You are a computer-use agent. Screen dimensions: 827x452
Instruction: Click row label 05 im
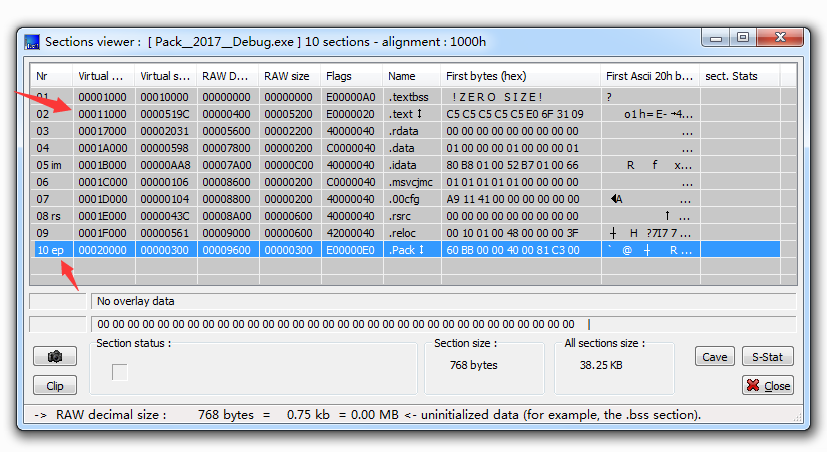[49, 165]
